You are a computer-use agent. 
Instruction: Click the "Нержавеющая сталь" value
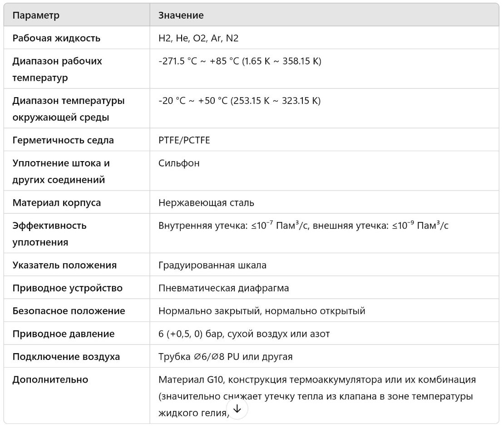[x=206, y=202]
